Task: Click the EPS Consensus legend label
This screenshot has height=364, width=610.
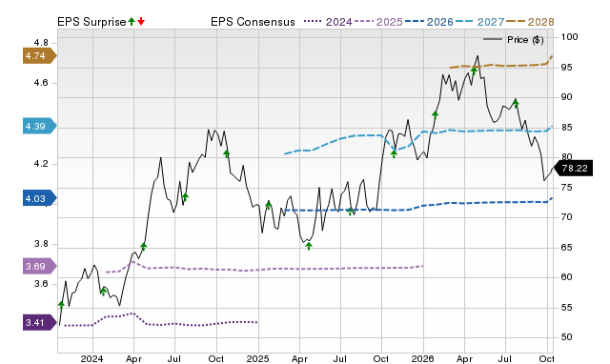Action: [x=253, y=22]
